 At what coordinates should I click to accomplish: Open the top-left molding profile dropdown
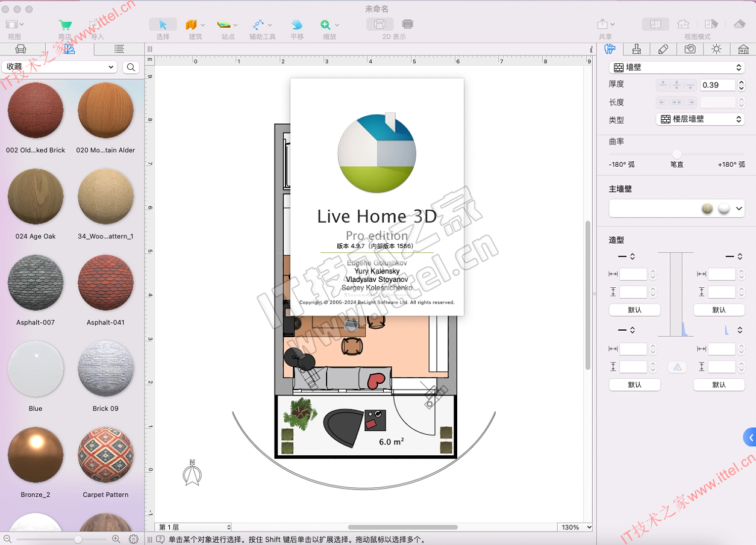tap(626, 257)
